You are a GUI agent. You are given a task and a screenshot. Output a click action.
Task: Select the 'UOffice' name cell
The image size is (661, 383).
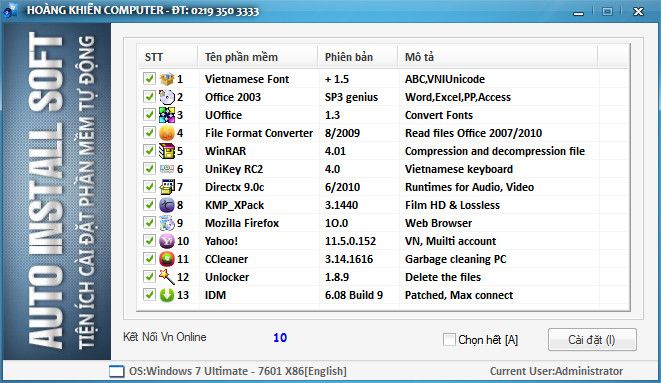point(223,115)
